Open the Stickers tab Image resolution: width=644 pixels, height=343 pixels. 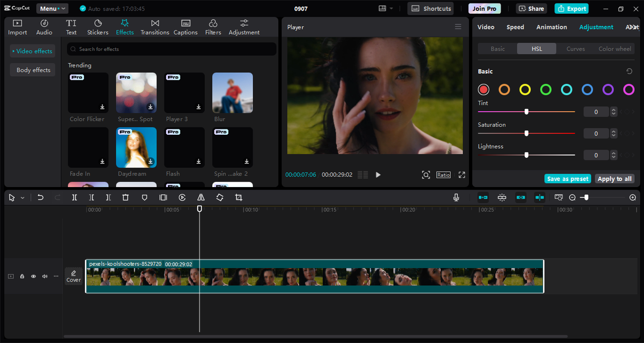tap(98, 27)
